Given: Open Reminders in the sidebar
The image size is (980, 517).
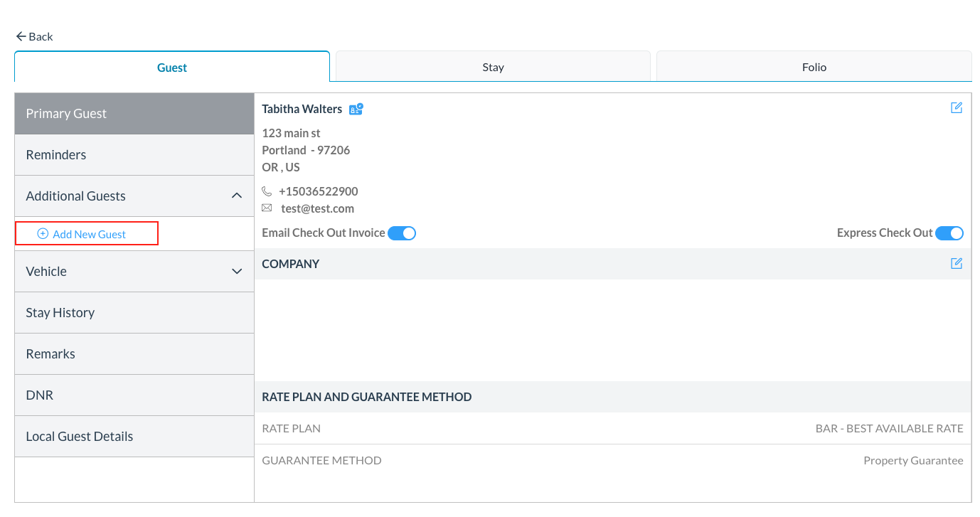Looking at the screenshot, I should click(x=56, y=154).
